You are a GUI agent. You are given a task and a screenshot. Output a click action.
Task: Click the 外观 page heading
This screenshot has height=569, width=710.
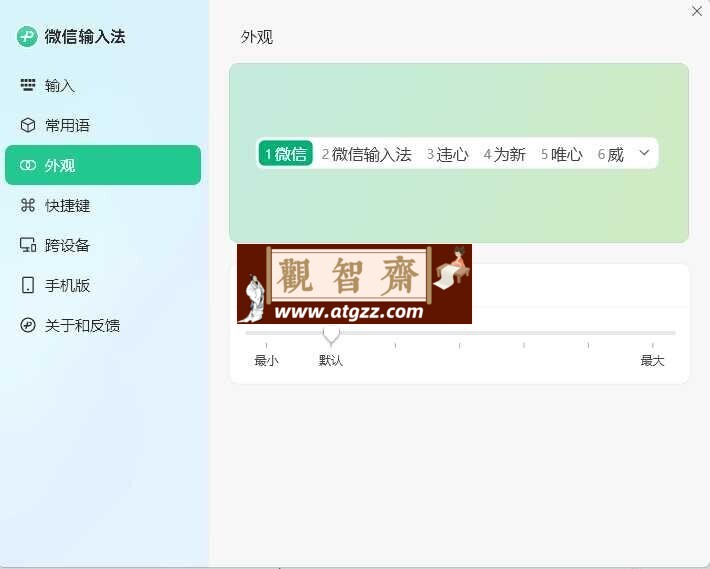point(256,37)
